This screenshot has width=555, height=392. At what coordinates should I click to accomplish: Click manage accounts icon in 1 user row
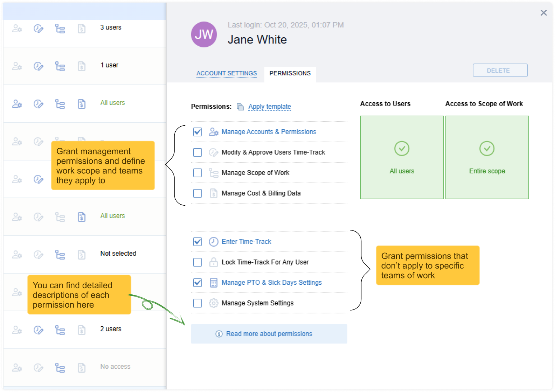(x=17, y=66)
